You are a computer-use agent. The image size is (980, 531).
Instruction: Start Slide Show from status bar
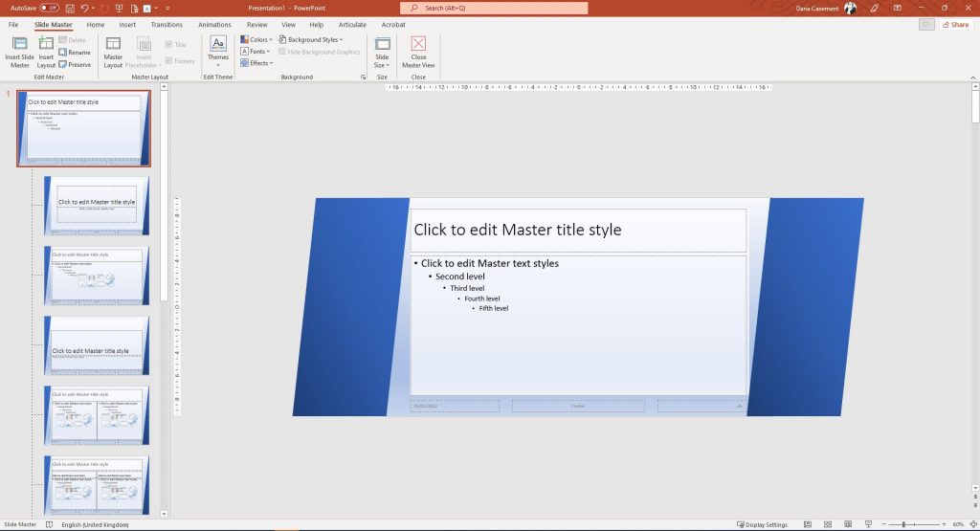click(868, 524)
